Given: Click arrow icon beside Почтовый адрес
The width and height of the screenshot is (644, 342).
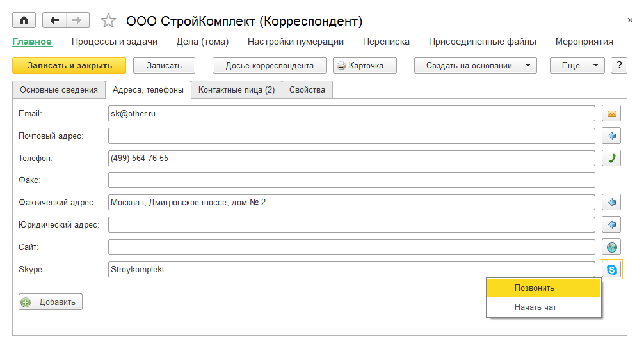Looking at the screenshot, I should [611, 136].
